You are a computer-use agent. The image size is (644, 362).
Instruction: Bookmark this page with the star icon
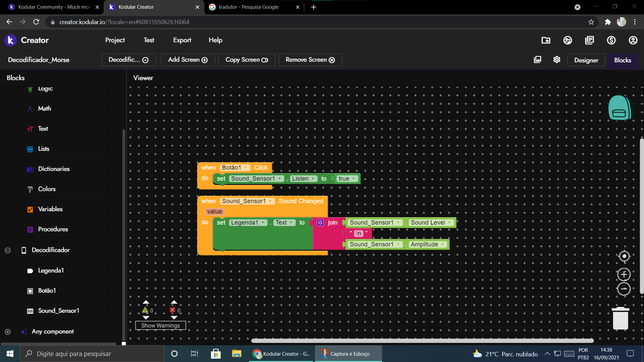point(591,22)
